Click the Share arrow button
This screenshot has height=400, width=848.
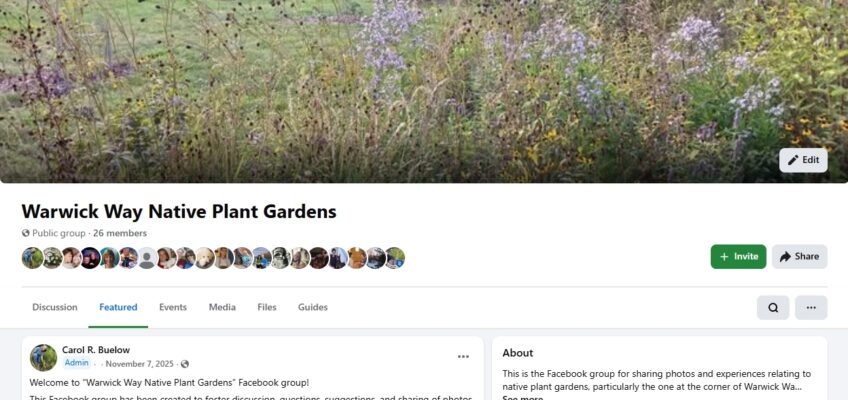[x=799, y=257]
